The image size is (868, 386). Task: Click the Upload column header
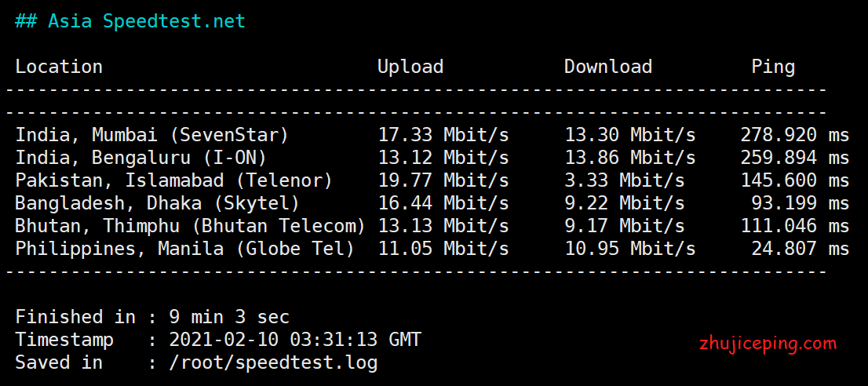(x=410, y=67)
